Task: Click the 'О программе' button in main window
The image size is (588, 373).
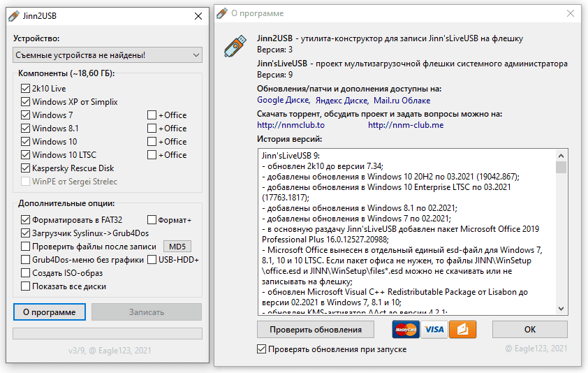Action: [50, 312]
